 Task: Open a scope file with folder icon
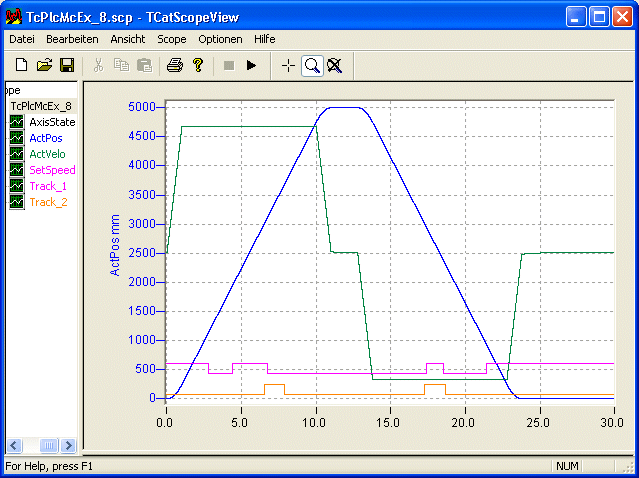(x=44, y=65)
